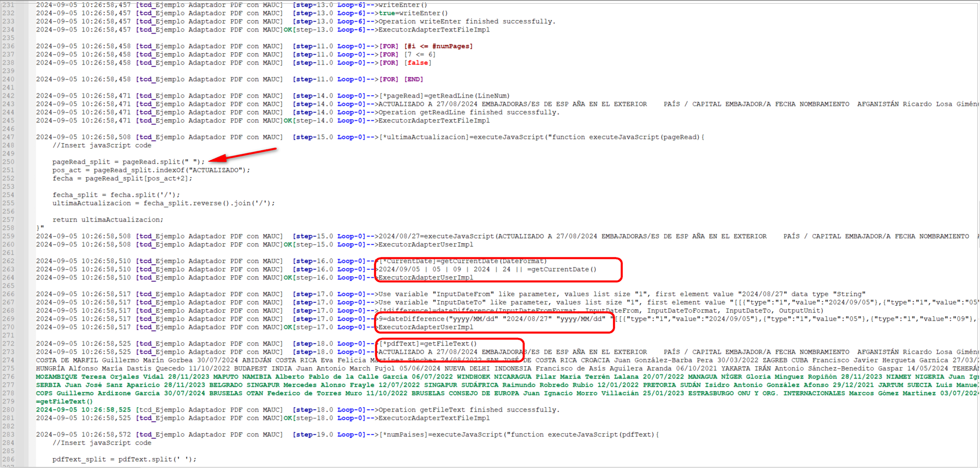Click the pdfText_split = pdfText.split line
Image resolution: width=980 pixels, height=468 pixels.
[124, 459]
